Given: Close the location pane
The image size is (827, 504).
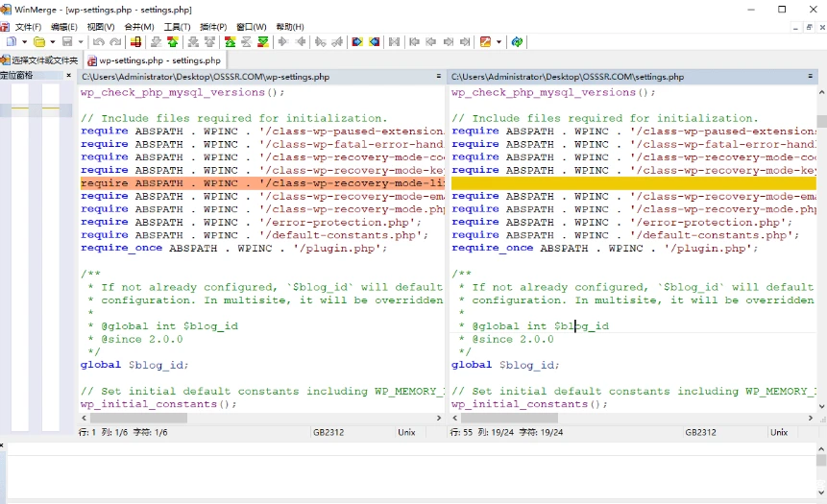Looking at the screenshot, I should [68, 76].
